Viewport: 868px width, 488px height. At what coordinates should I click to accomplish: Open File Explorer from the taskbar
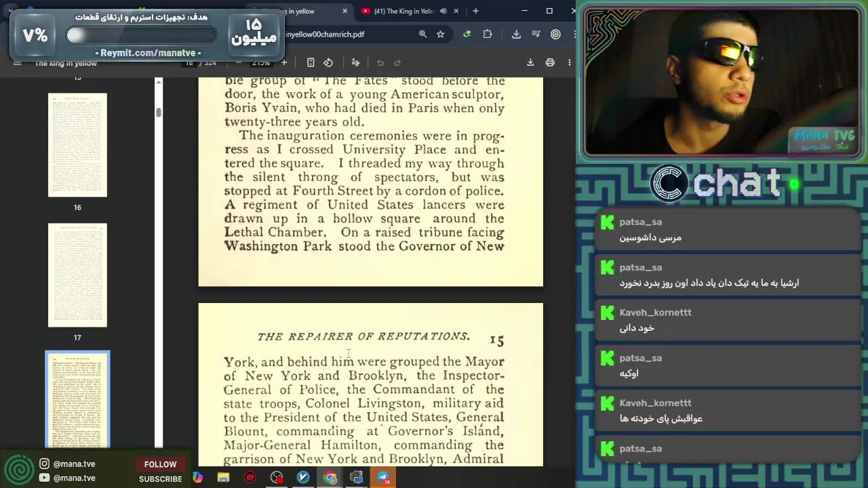pos(223,478)
